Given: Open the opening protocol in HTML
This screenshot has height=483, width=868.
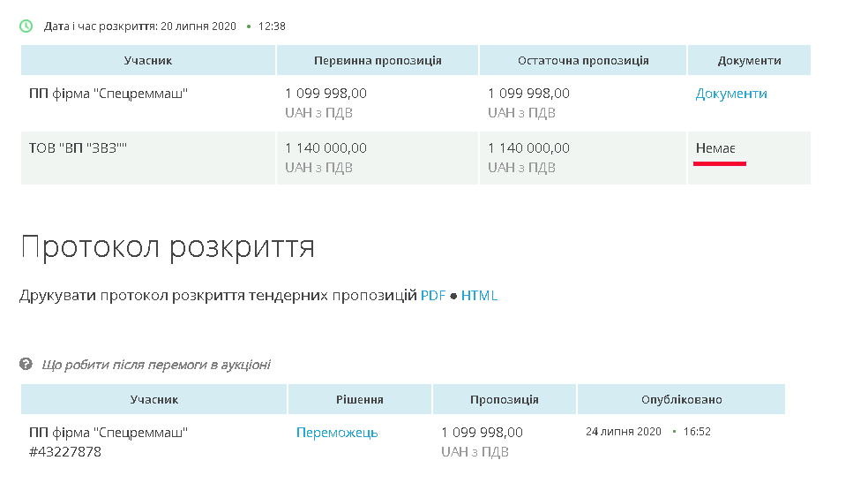Looking at the screenshot, I should [479, 296].
